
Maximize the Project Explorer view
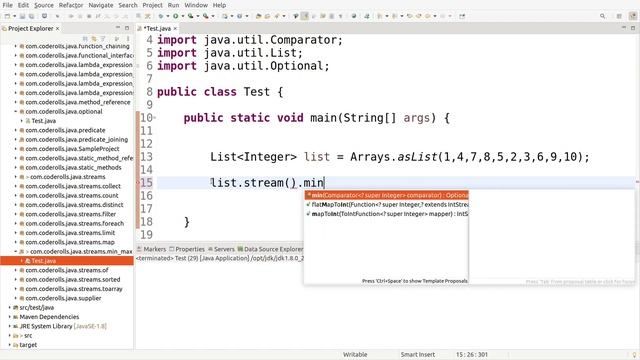pos(127,28)
